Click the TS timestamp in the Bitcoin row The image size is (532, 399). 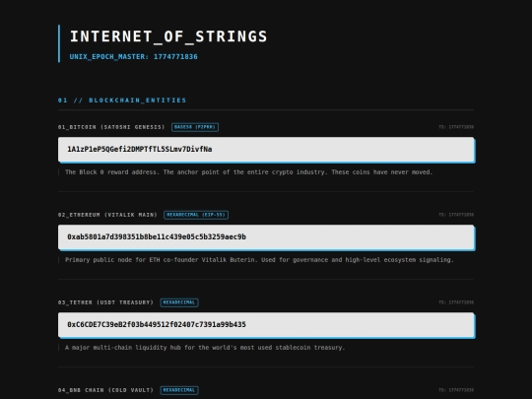point(456,127)
